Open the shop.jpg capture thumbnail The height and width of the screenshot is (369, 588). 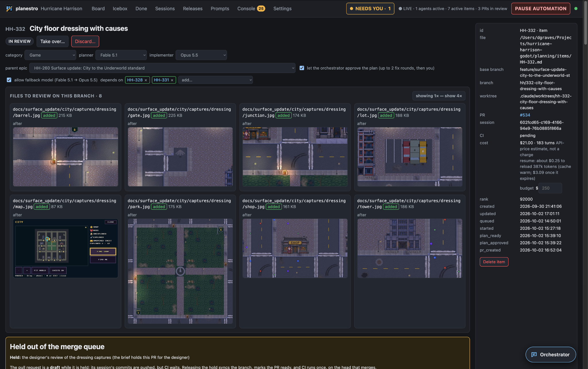295,248
